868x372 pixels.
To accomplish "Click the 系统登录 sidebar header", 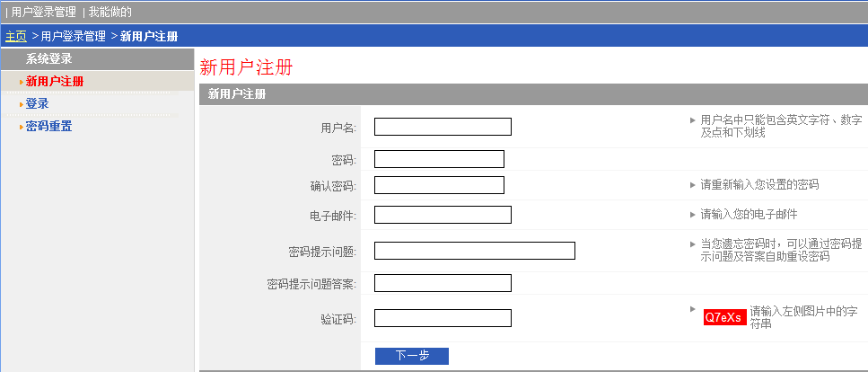I will pyautogui.click(x=49, y=59).
